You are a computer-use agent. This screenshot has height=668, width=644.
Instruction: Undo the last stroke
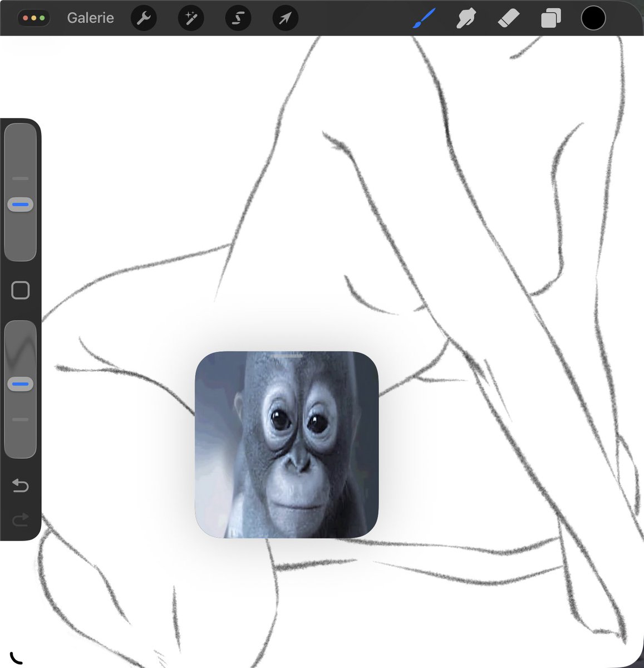tap(21, 486)
